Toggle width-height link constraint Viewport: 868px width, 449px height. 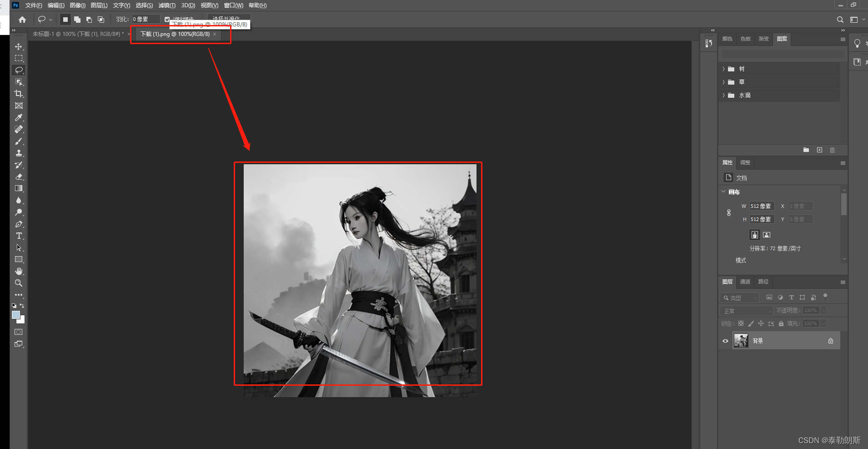pyautogui.click(x=729, y=213)
